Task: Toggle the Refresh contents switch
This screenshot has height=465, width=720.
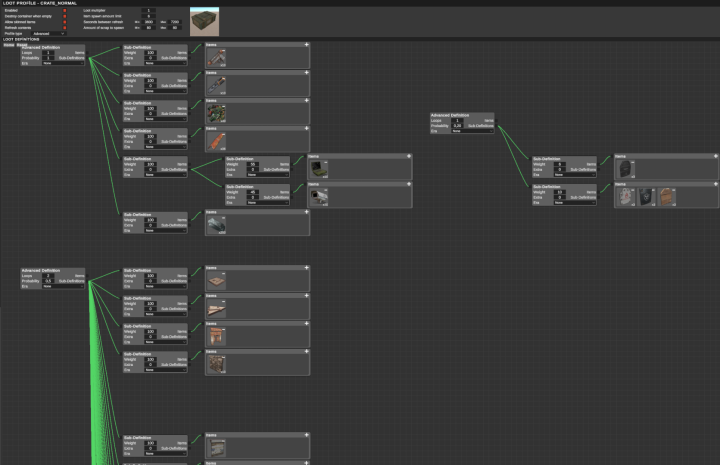Action: pos(65,28)
